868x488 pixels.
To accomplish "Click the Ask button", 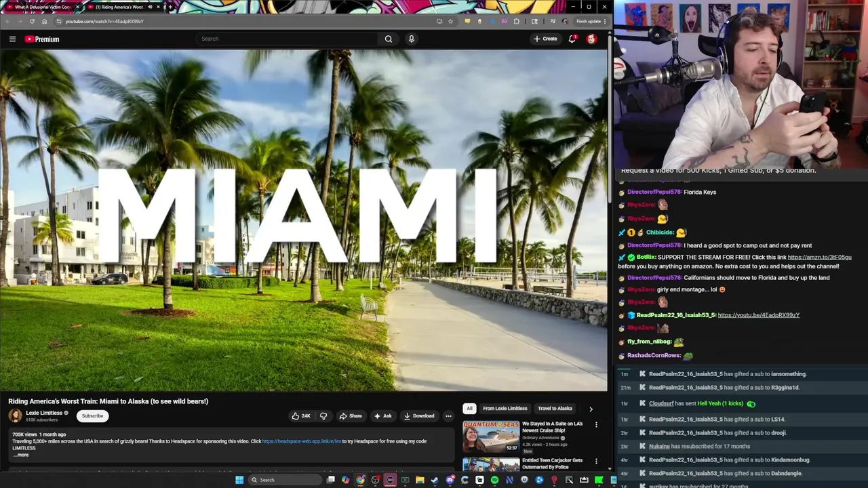I will point(382,416).
